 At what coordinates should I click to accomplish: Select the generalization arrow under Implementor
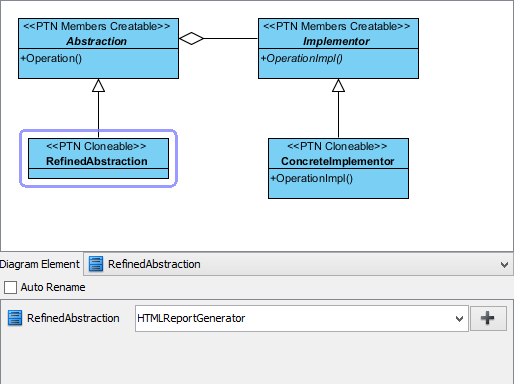(338, 108)
